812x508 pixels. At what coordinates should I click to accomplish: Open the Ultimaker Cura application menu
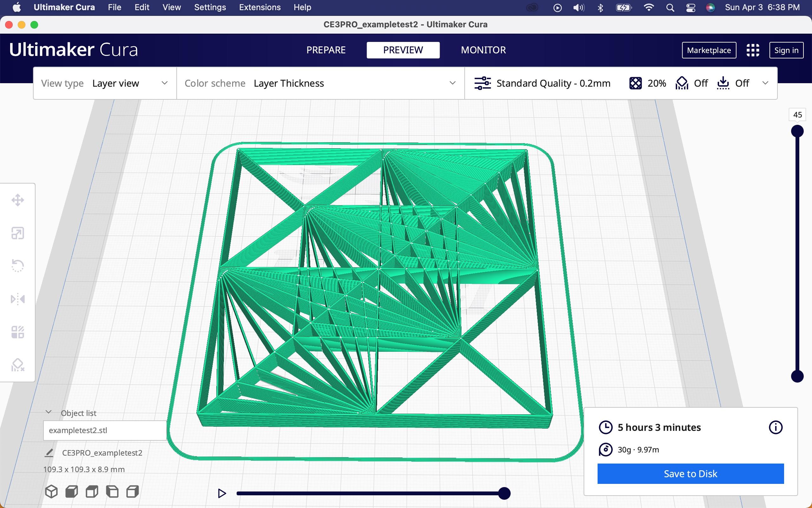pyautogui.click(x=64, y=7)
